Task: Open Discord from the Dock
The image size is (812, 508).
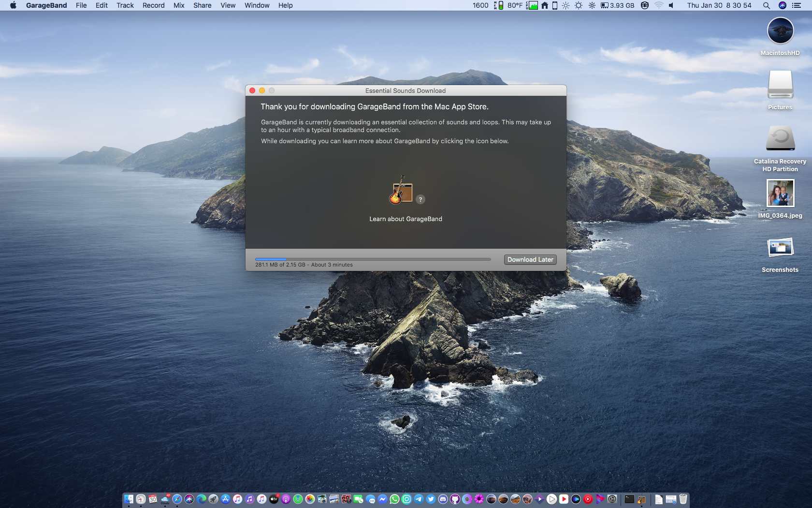Action: click(443, 499)
